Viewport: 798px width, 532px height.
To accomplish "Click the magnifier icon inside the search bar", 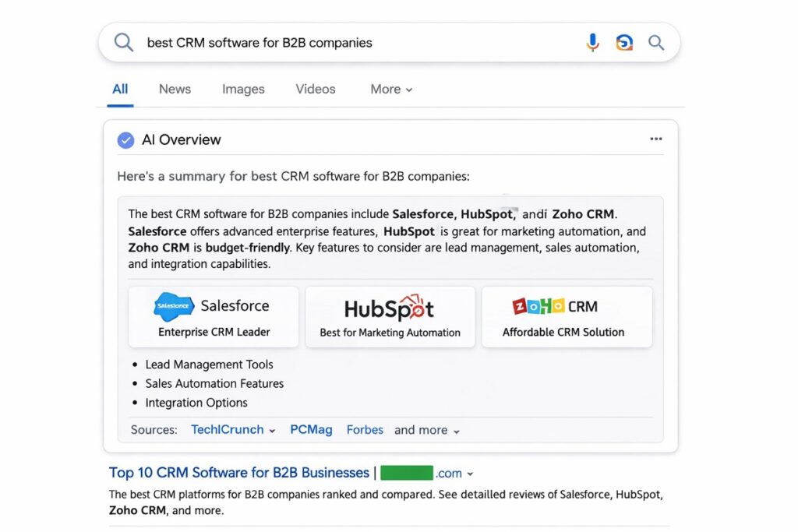I will 122,42.
